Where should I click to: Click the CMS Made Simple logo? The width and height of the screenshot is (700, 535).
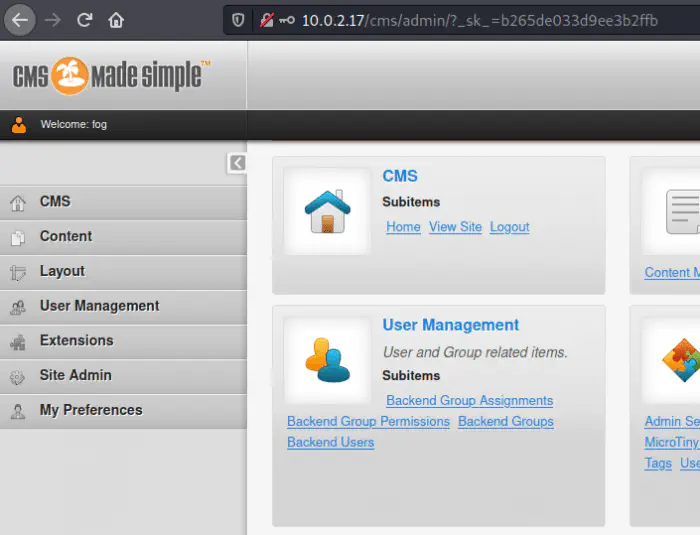(x=112, y=76)
